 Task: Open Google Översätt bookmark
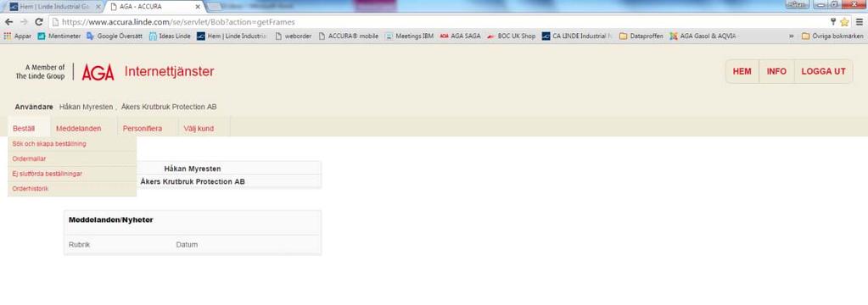(115, 36)
